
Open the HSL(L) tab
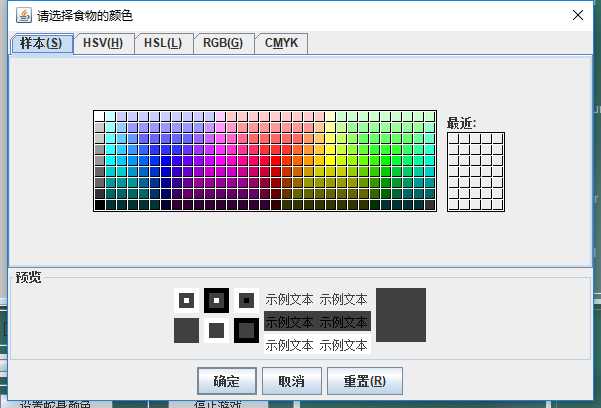coord(163,43)
